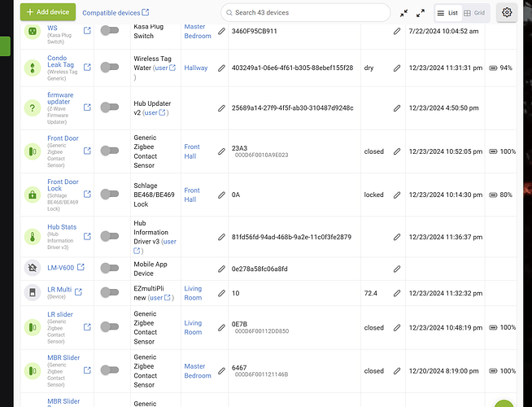
Task: Select the locked status text
Action: 374,195
